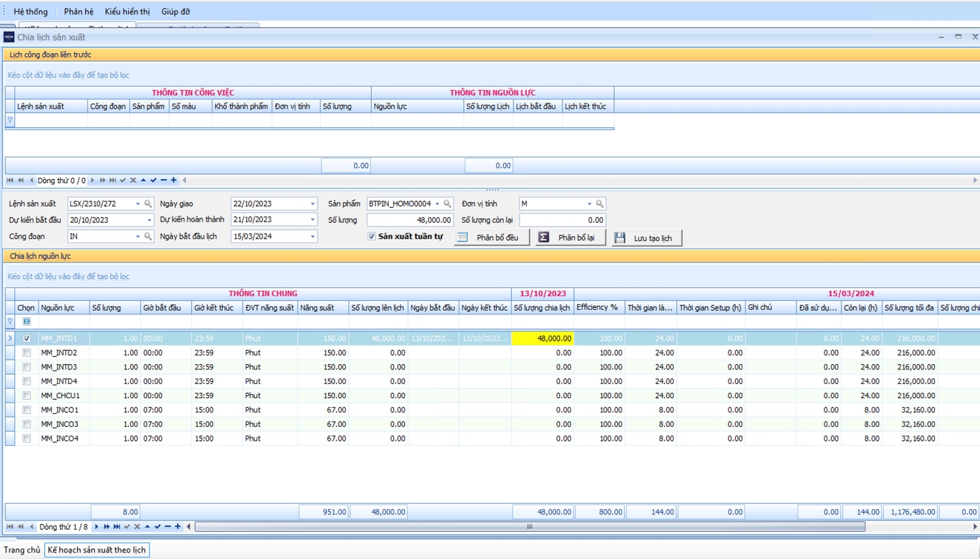Click blue checkmark in Dòng thứ 0 / 0 navigator
980x559 pixels.
tap(154, 180)
